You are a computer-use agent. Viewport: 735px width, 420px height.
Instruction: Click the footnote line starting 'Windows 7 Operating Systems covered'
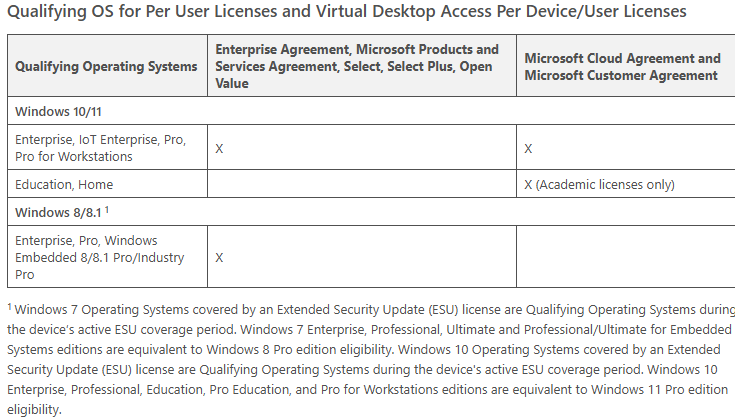(x=371, y=309)
